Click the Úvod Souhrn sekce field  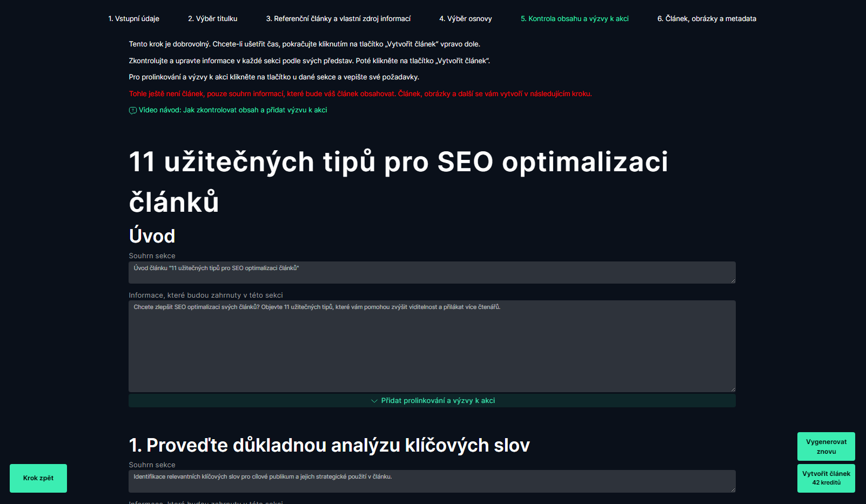[432, 272]
